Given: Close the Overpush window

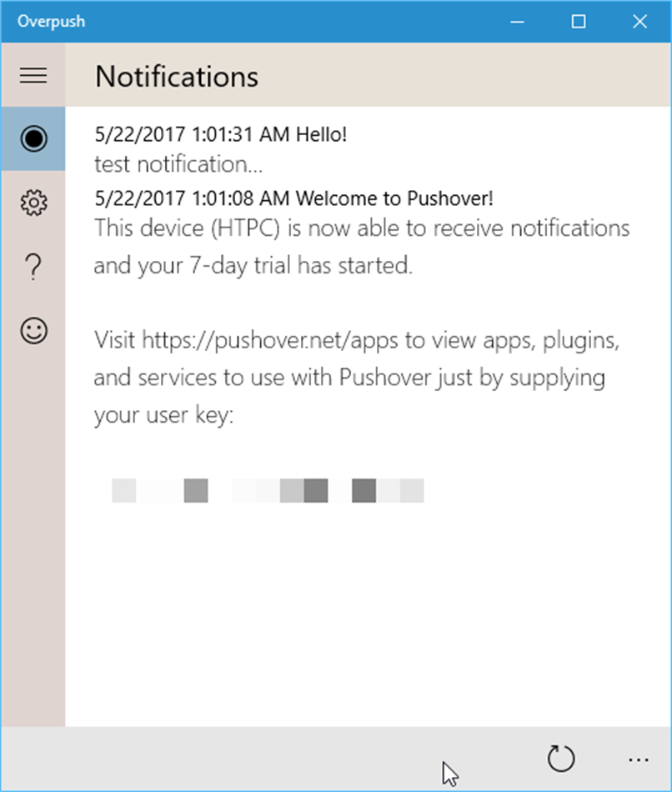Looking at the screenshot, I should click(x=639, y=22).
